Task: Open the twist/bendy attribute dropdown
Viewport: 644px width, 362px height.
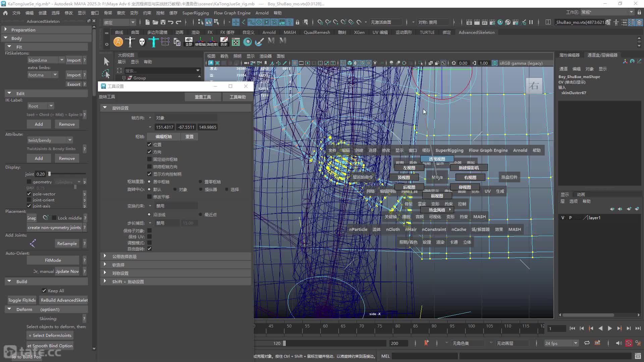Action: pyautogui.click(x=50, y=140)
